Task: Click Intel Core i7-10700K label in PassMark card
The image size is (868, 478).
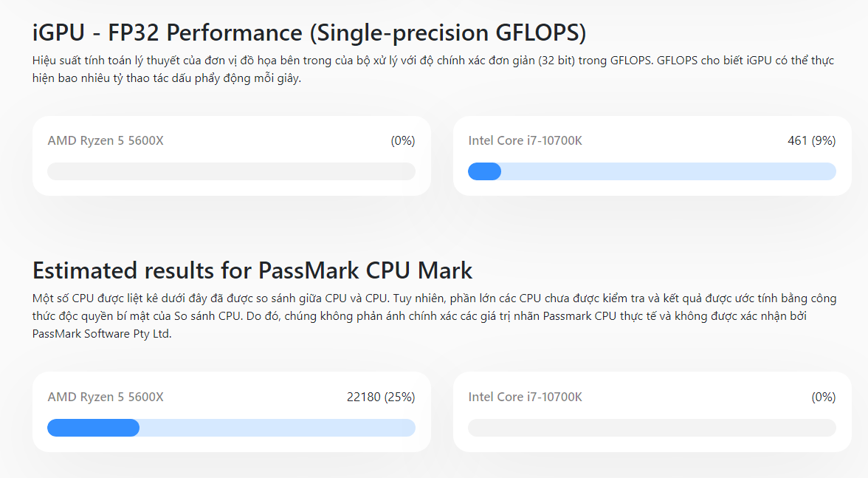Action: tap(525, 397)
